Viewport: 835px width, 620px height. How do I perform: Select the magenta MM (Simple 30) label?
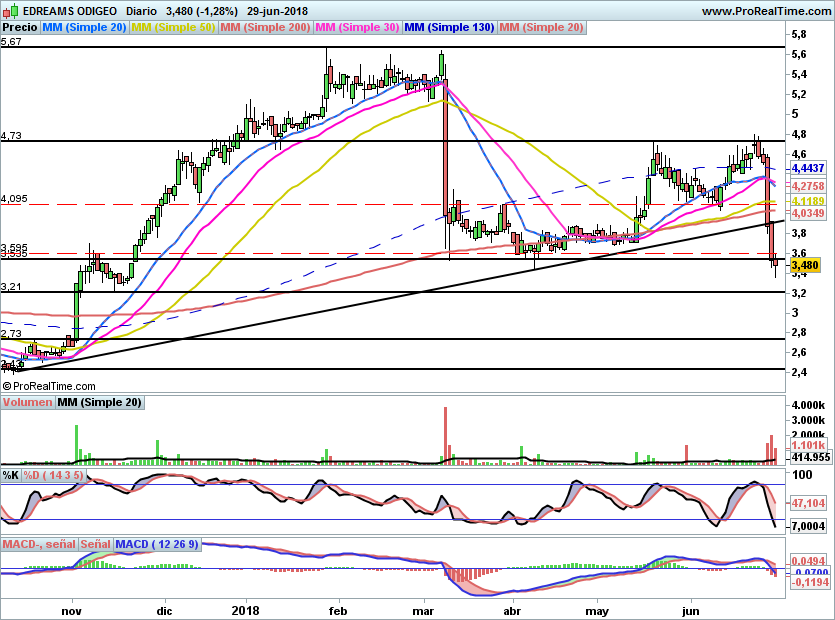pyautogui.click(x=358, y=27)
